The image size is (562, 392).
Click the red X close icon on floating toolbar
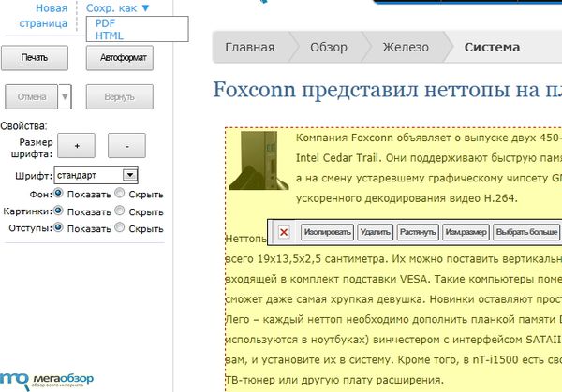click(x=284, y=232)
